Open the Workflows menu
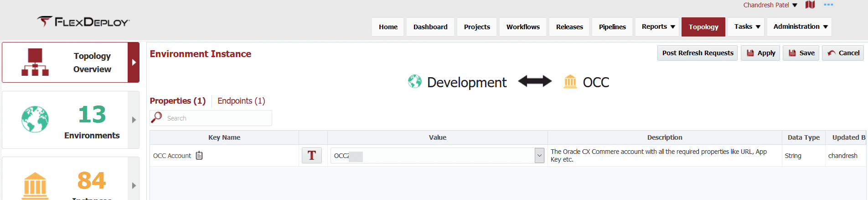Screen dimensions: 868x200 (523, 27)
